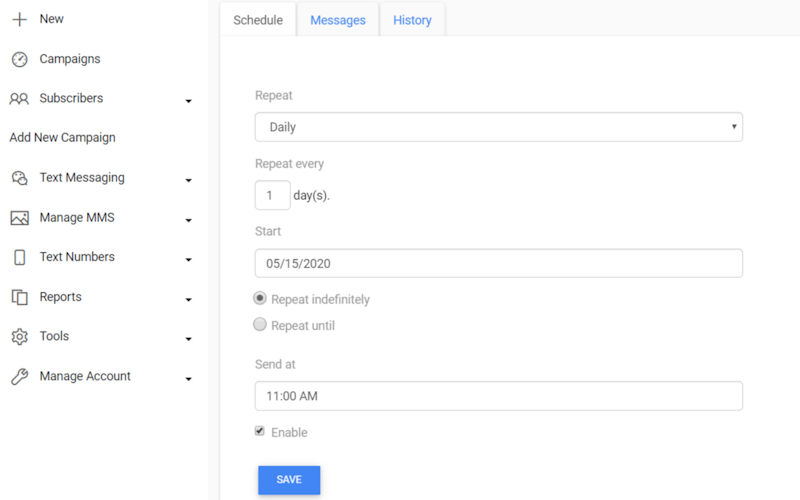Click the plus icon beside New
The height and width of the screenshot is (500, 800).
[19, 19]
